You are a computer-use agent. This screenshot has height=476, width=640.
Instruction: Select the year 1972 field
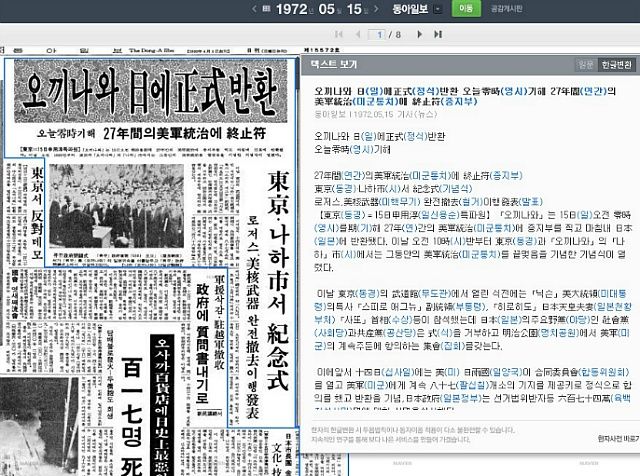(x=291, y=9)
